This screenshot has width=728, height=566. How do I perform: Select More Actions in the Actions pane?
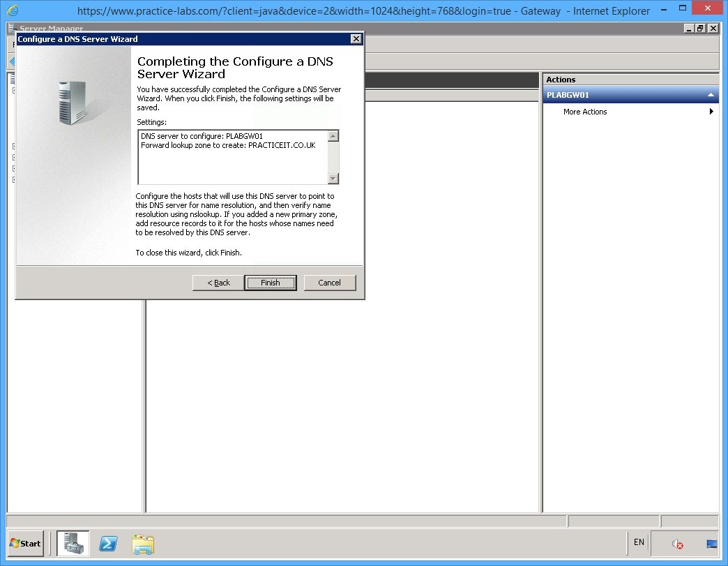pos(584,111)
